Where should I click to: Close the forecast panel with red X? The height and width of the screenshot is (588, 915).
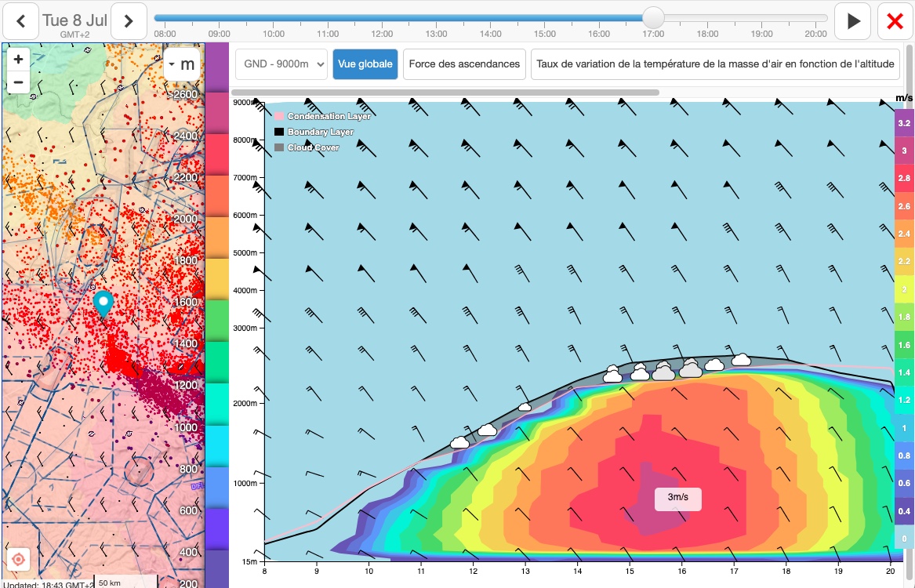click(895, 21)
